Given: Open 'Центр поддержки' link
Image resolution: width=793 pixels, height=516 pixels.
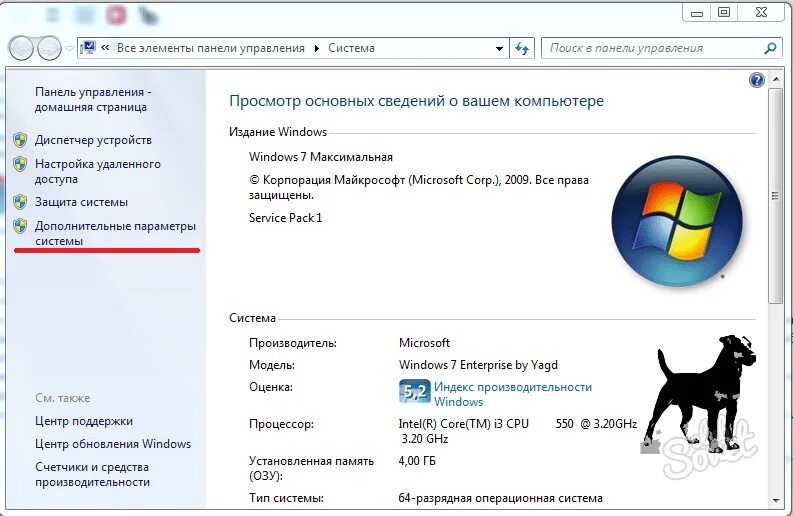Looking at the screenshot, I should [84, 421].
